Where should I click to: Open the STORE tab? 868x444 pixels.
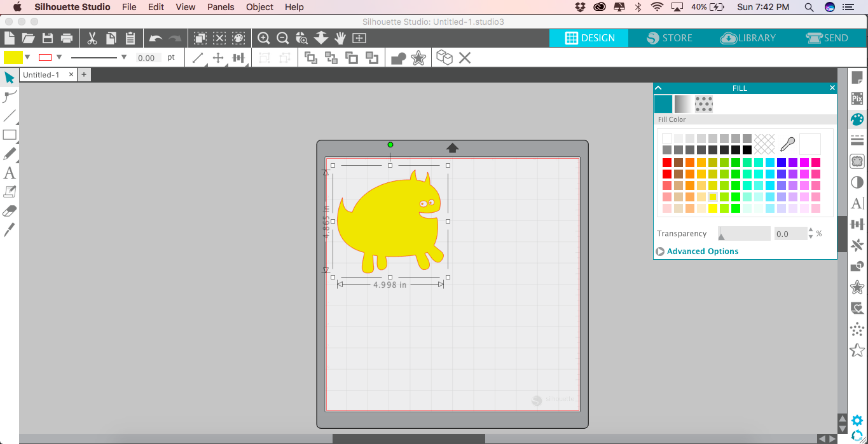pyautogui.click(x=669, y=38)
